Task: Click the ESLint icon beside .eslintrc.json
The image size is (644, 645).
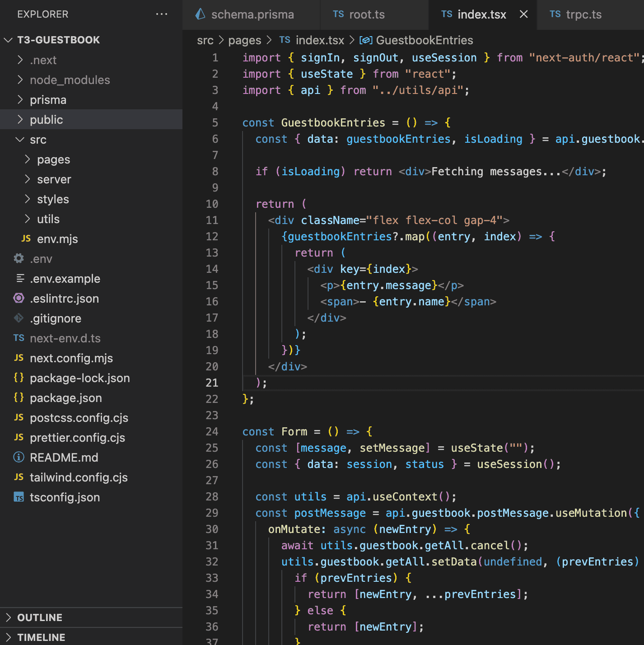Action: (19, 298)
